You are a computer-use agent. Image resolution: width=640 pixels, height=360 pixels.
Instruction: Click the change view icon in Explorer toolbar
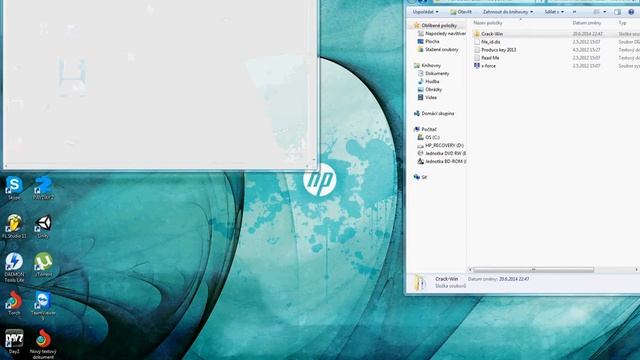pyautogui.click(x=596, y=12)
